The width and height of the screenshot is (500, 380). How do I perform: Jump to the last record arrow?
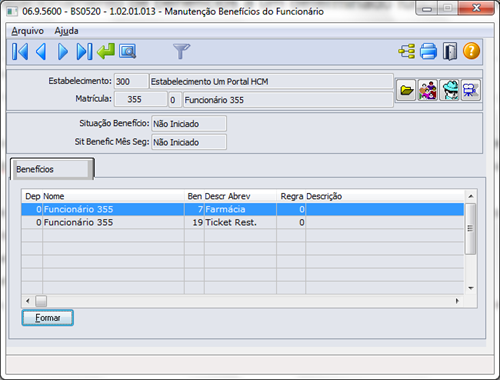[84, 52]
